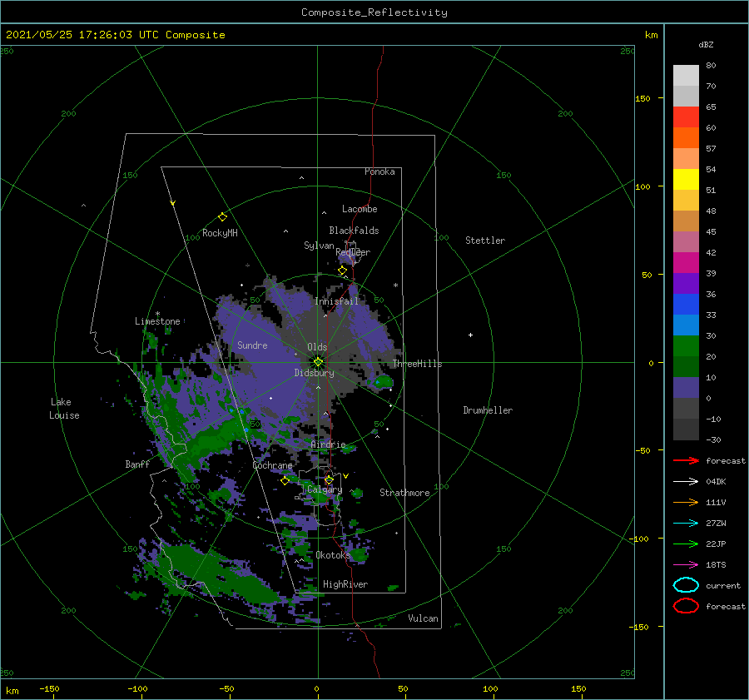Click the RedDeer city label

(x=353, y=252)
